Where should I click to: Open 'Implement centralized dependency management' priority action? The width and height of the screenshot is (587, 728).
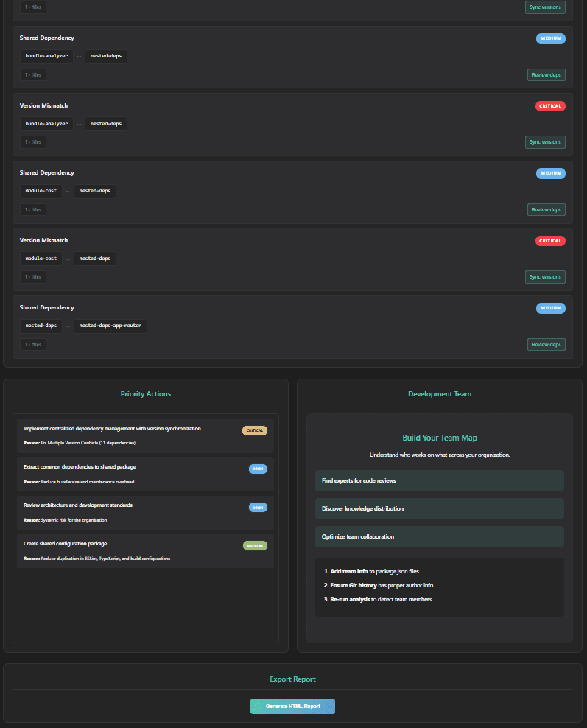[112, 428]
